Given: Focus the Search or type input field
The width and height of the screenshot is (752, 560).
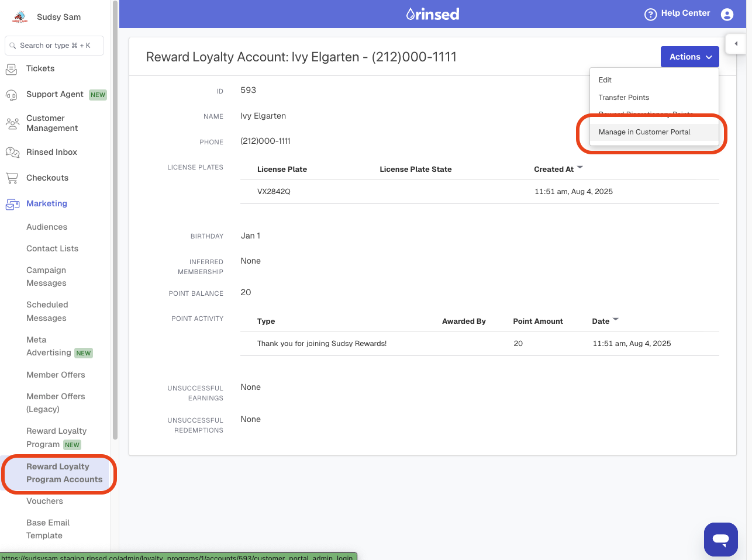Looking at the screenshot, I should [x=54, y=46].
